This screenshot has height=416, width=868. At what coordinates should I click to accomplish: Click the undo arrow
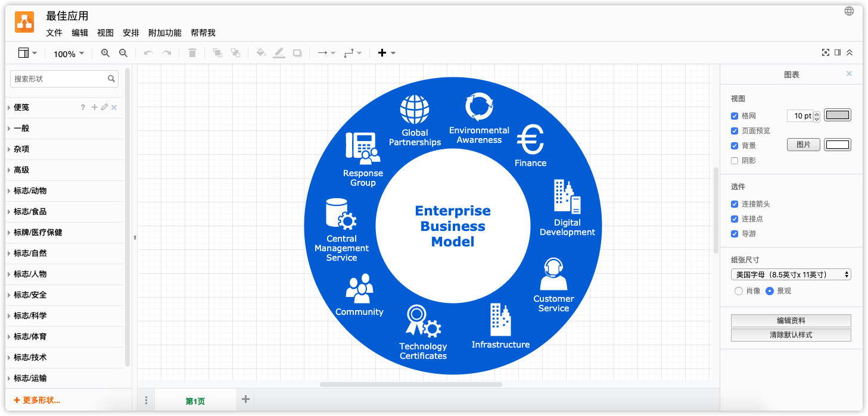click(149, 53)
